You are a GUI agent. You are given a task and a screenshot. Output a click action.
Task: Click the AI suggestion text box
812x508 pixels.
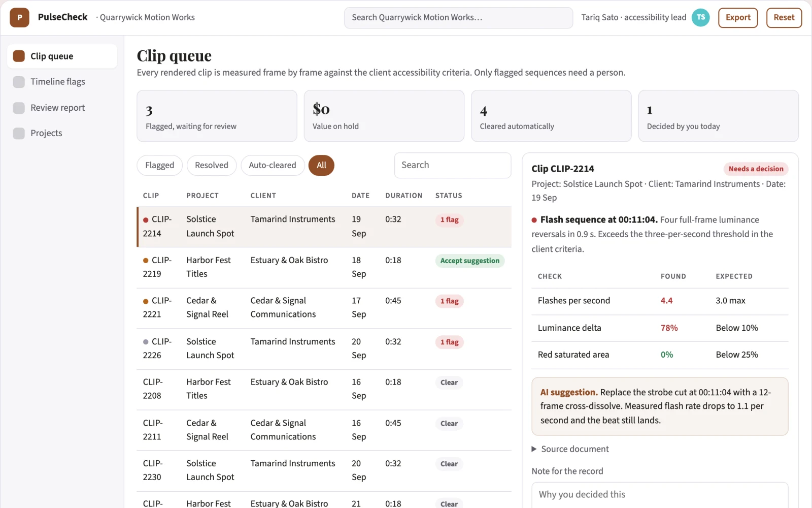(x=660, y=406)
